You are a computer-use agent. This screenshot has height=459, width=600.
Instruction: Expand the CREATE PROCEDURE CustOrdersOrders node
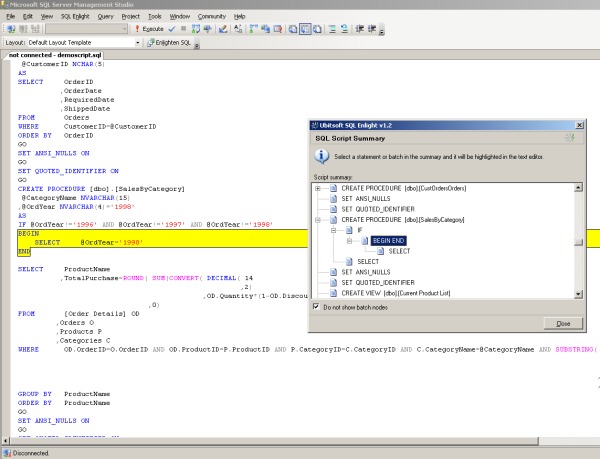point(318,188)
